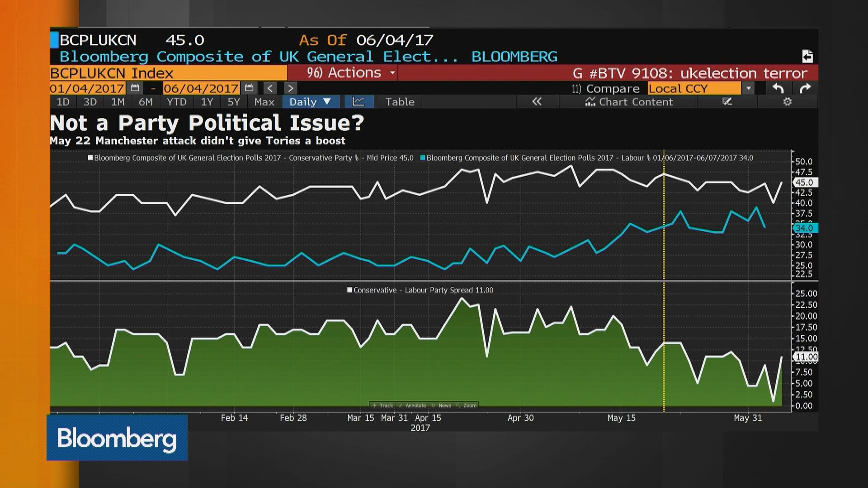This screenshot has width=868, height=488.
Task: Collapse panel with double chevron icon
Action: pos(537,102)
